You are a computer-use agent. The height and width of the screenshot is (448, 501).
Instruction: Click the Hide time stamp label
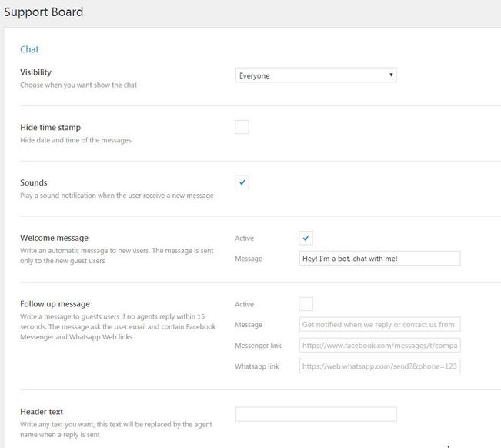pos(51,128)
